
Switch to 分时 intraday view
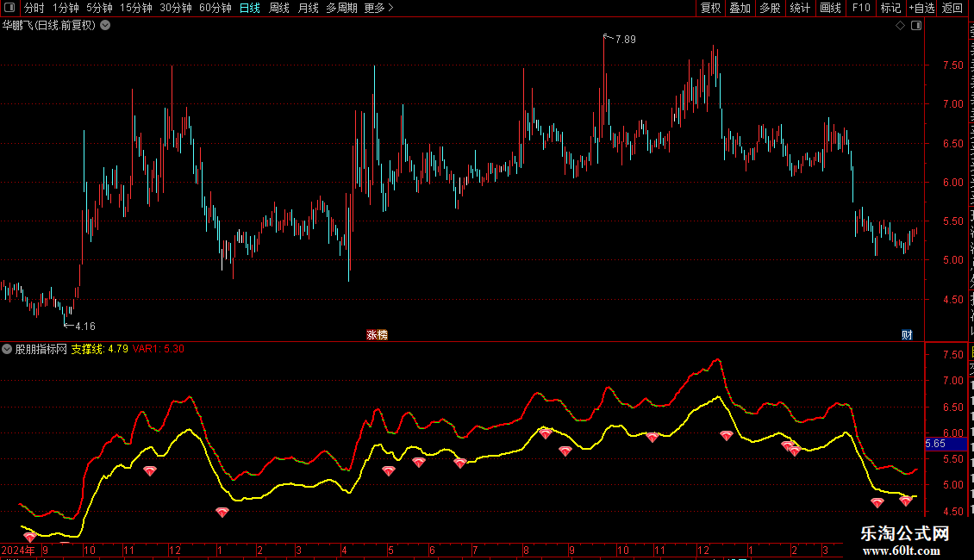coord(34,8)
